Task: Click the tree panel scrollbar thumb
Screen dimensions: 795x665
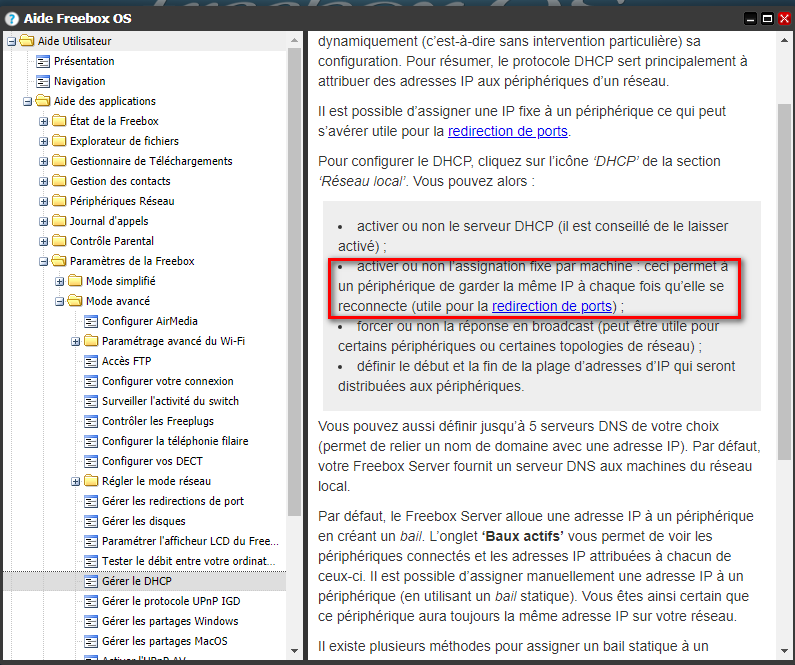Action: (x=294, y=281)
